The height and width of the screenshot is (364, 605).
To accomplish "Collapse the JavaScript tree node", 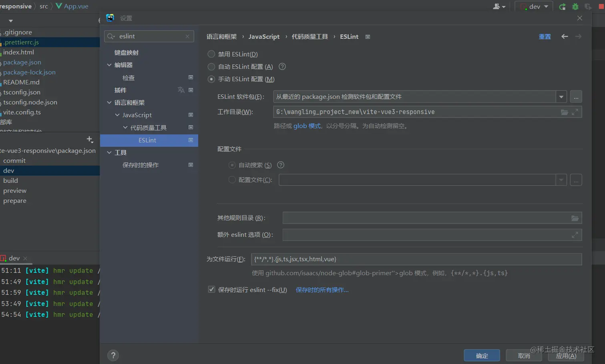I will (x=117, y=115).
